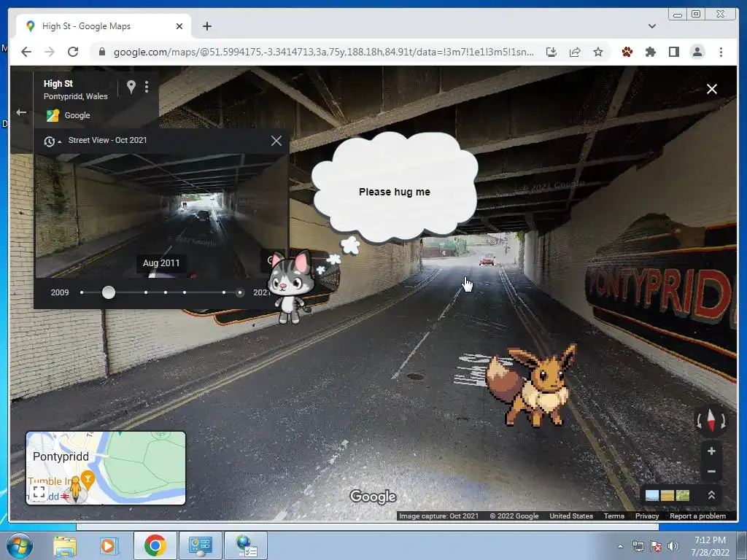
Task: Click the Eevee pixel character
Action: pyautogui.click(x=532, y=385)
